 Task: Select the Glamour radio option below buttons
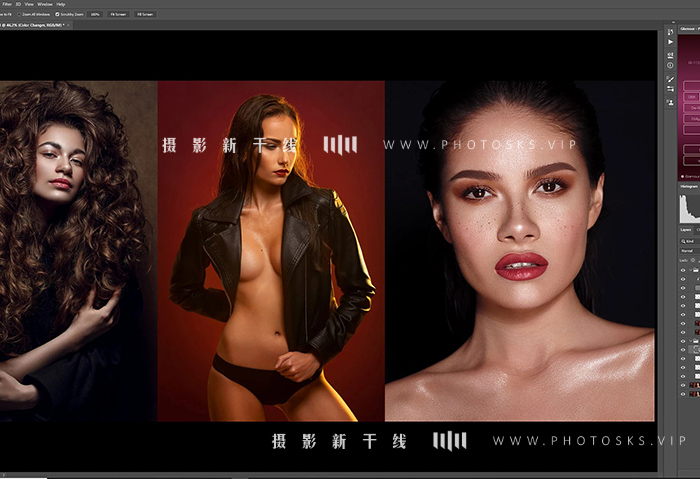click(683, 176)
